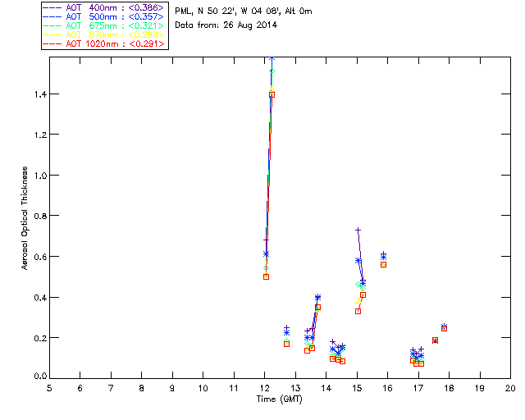Click the y-axis tick label 0.8
The image size is (525, 420).
click(40, 216)
